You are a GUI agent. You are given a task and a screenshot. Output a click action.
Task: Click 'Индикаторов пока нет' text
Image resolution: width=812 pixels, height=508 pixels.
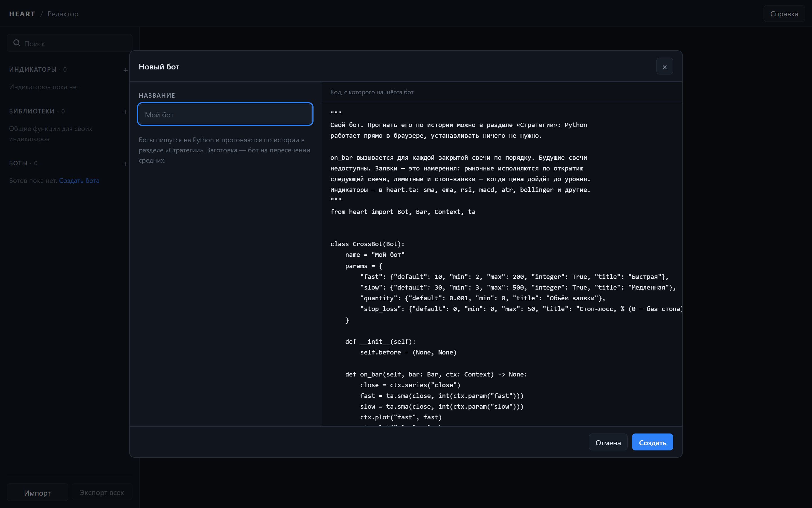(x=44, y=87)
